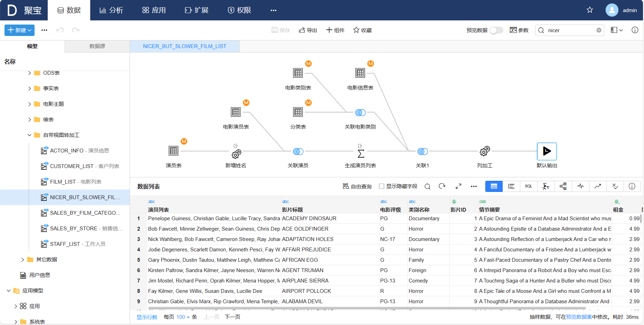Click the 预览数据集 link
This screenshot has width=644, height=325.
tap(579, 317)
